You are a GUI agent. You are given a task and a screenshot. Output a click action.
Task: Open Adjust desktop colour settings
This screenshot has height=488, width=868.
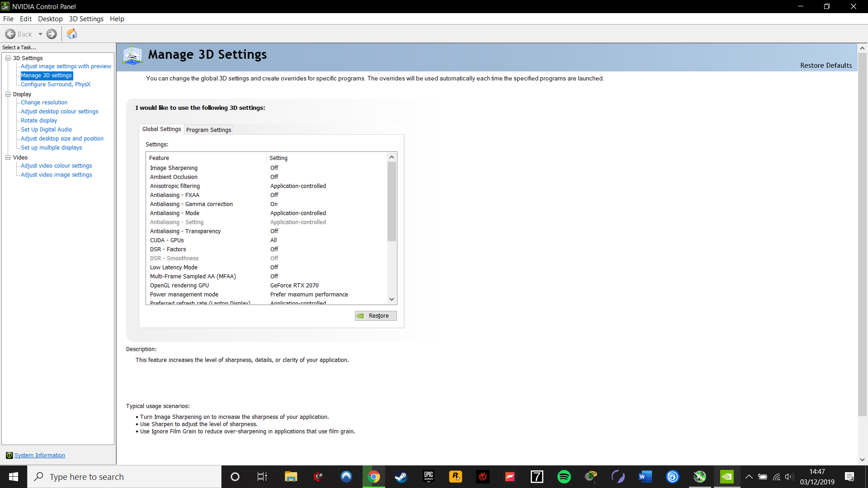coord(60,112)
